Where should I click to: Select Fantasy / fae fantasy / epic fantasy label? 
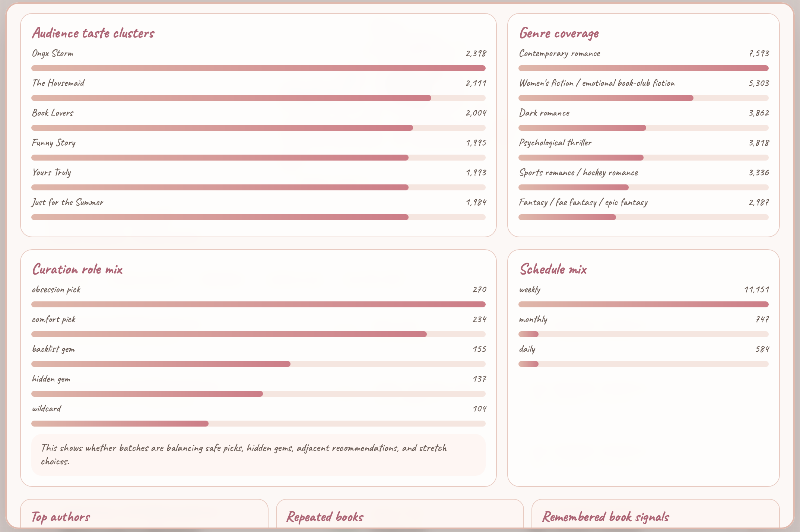[583, 202]
